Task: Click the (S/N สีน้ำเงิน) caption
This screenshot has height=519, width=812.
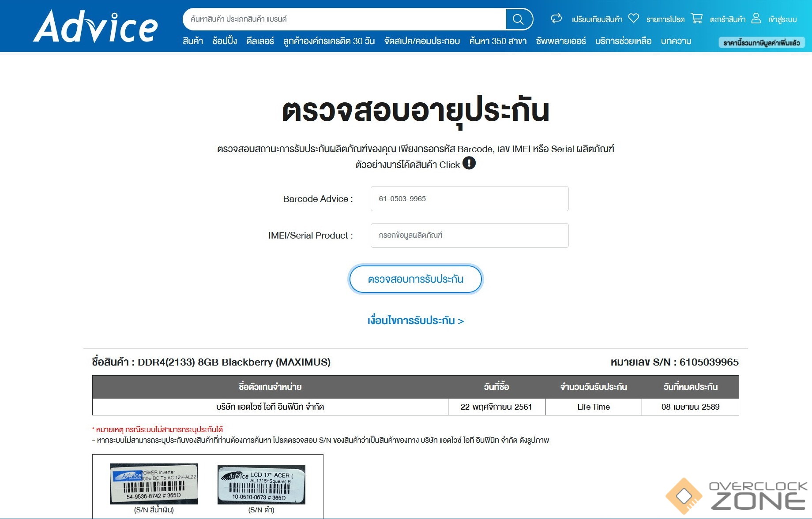Action: pos(154,510)
